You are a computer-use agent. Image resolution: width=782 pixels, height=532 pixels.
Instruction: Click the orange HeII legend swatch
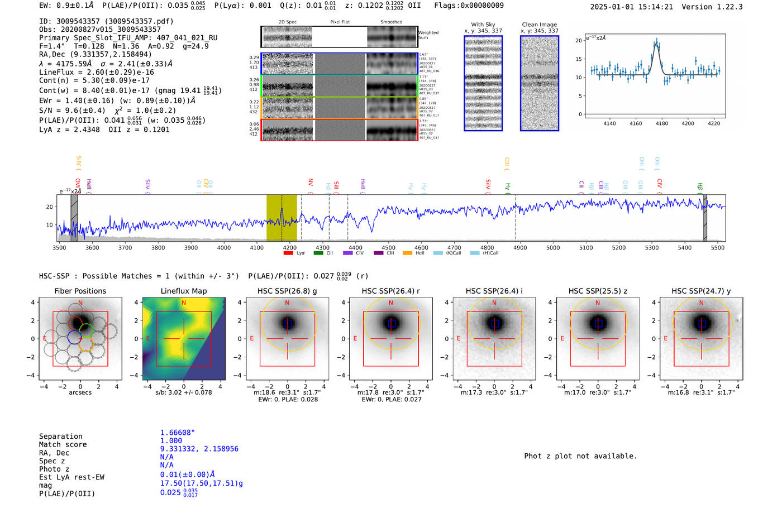click(x=408, y=253)
